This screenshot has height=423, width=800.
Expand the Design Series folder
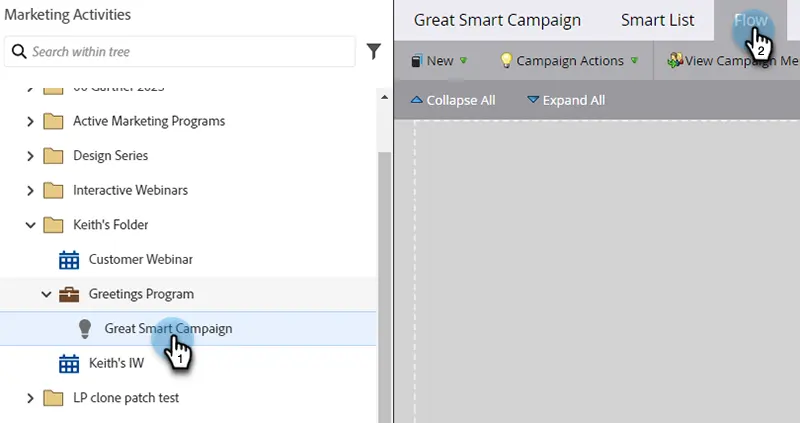coord(30,156)
